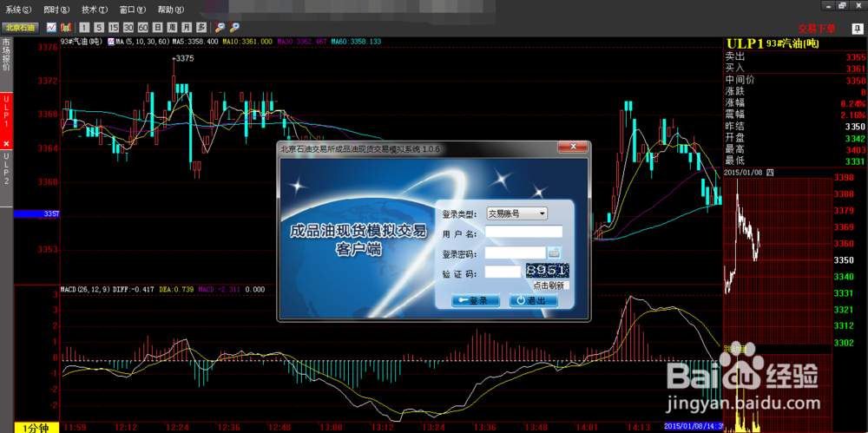Click the 登录密码 password input field
The height and width of the screenshot is (433, 868).
[x=516, y=253]
